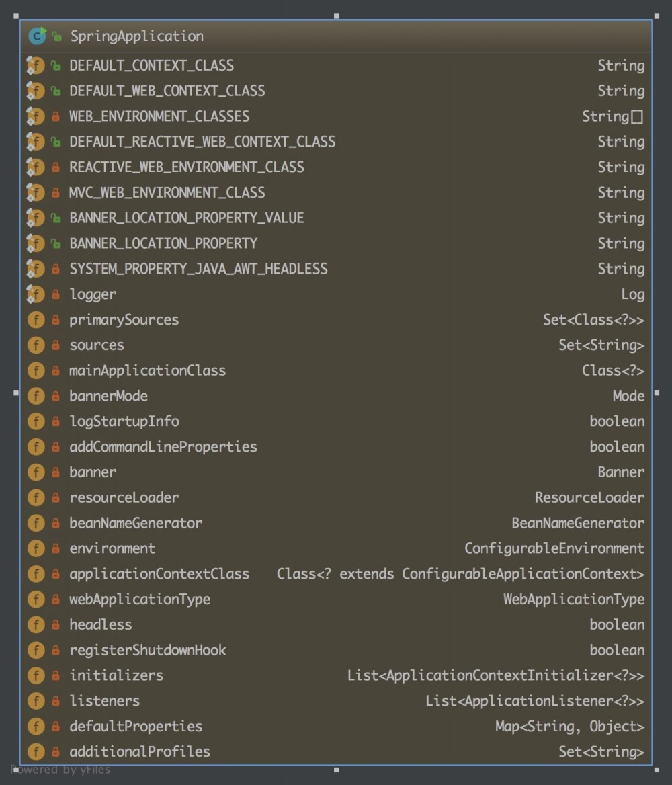This screenshot has width=672, height=785.
Task: Click the static field icon beside MVC_WEB_ENVIRONMENT_CLASS
Action: click(x=35, y=192)
